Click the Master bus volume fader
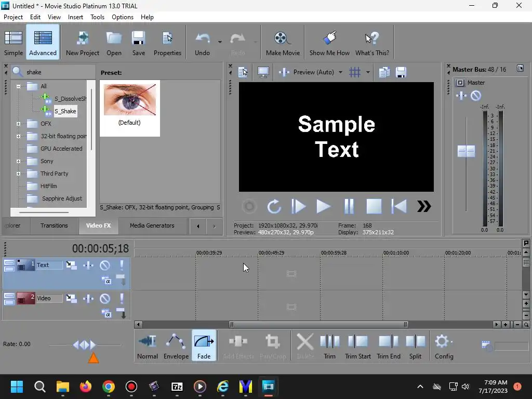The width and height of the screenshot is (532, 399). coord(466,151)
